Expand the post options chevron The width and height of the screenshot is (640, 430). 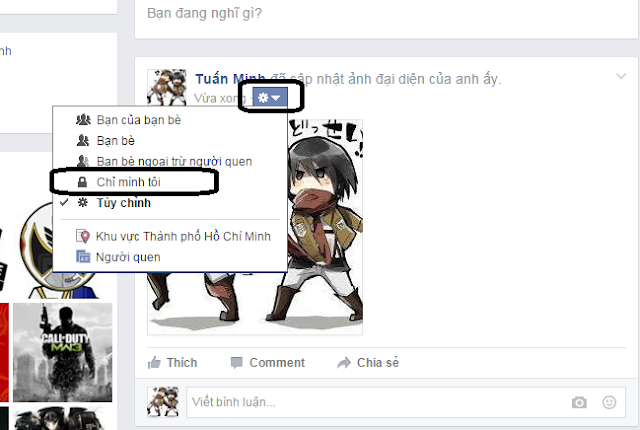pos(621,76)
